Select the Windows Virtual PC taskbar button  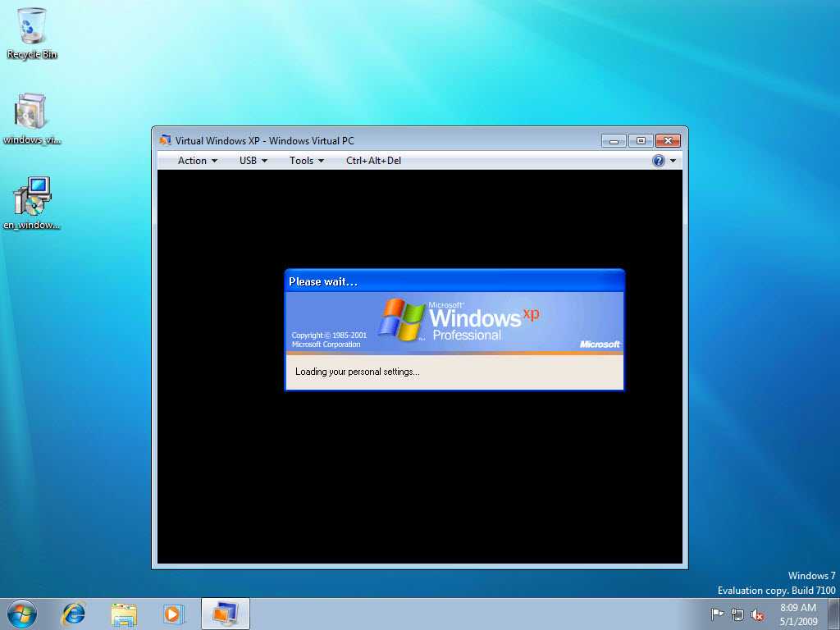[226, 614]
